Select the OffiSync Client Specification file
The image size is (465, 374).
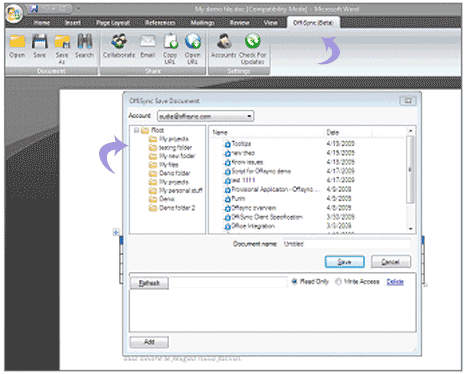click(267, 217)
